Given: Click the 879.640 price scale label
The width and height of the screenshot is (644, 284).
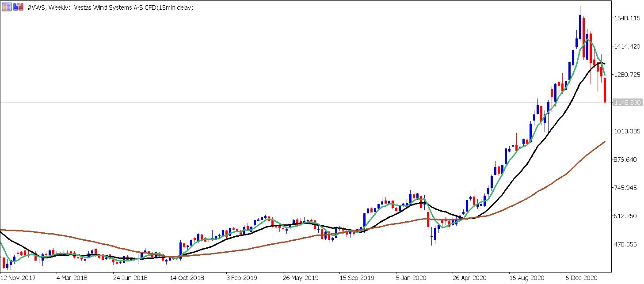Looking at the screenshot, I should 626,159.
